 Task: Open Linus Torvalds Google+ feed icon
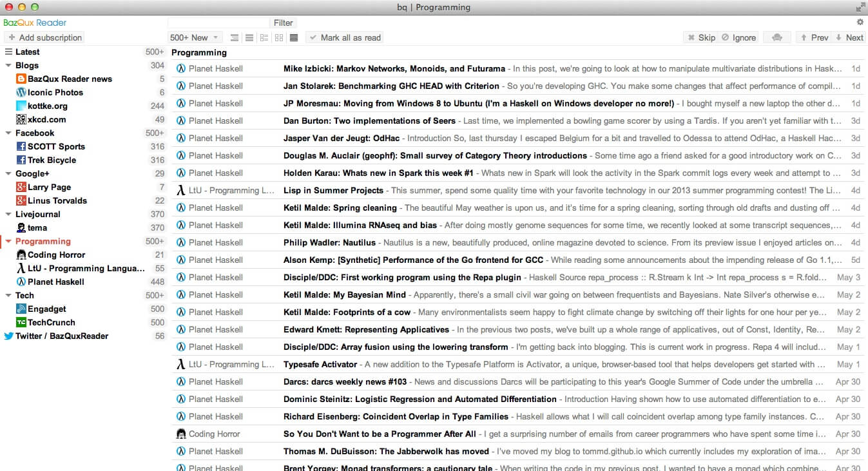(21, 201)
